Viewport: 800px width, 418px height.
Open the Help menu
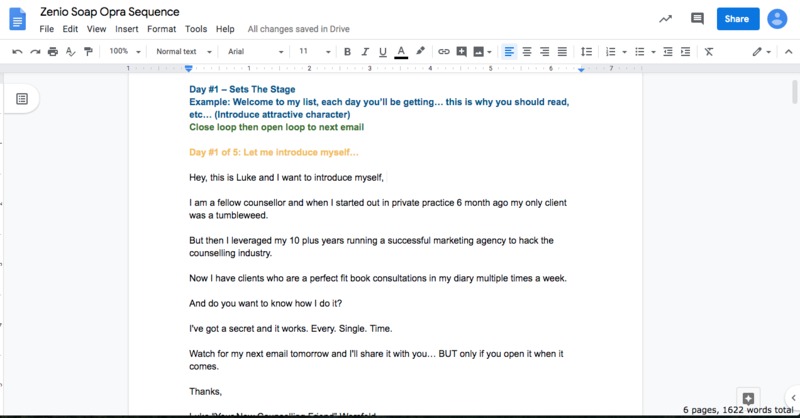pyautogui.click(x=225, y=29)
